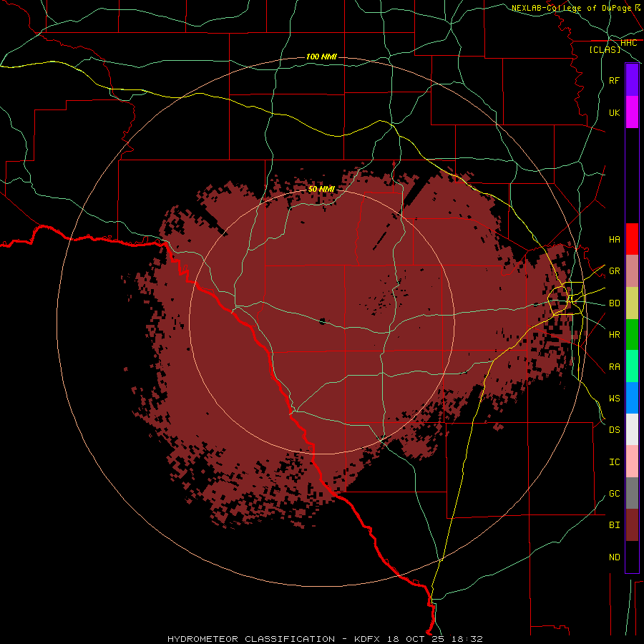Click the BD legend label
Viewport: 644px width, 644px height.
click(x=615, y=303)
